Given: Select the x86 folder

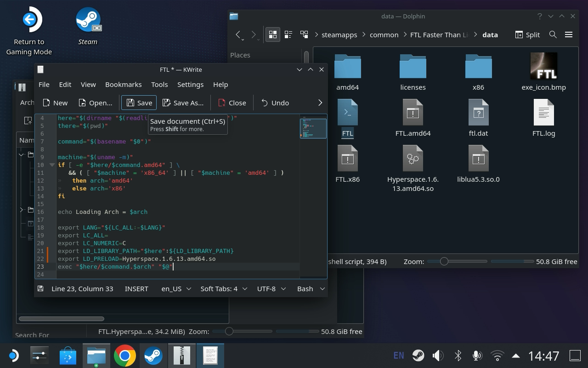Looking at the screenshot, I should tap(478, 73).
